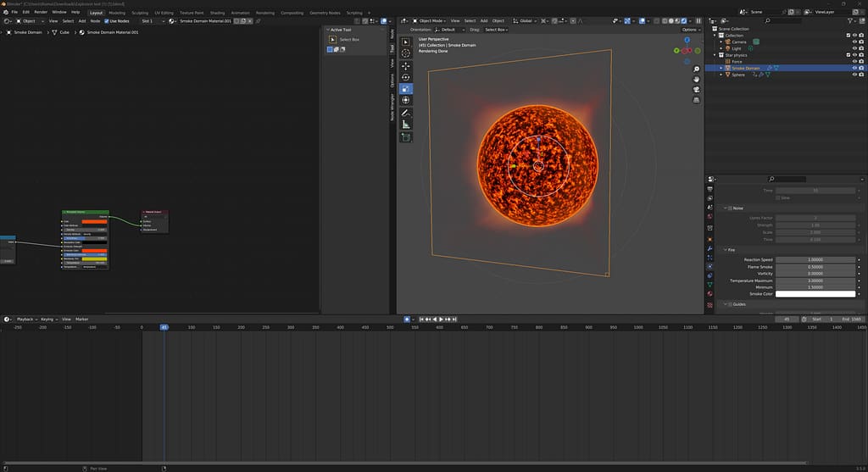Enable the Noise panel checkbox
Screen dimensions: 868x472
(x=728, y=208)
